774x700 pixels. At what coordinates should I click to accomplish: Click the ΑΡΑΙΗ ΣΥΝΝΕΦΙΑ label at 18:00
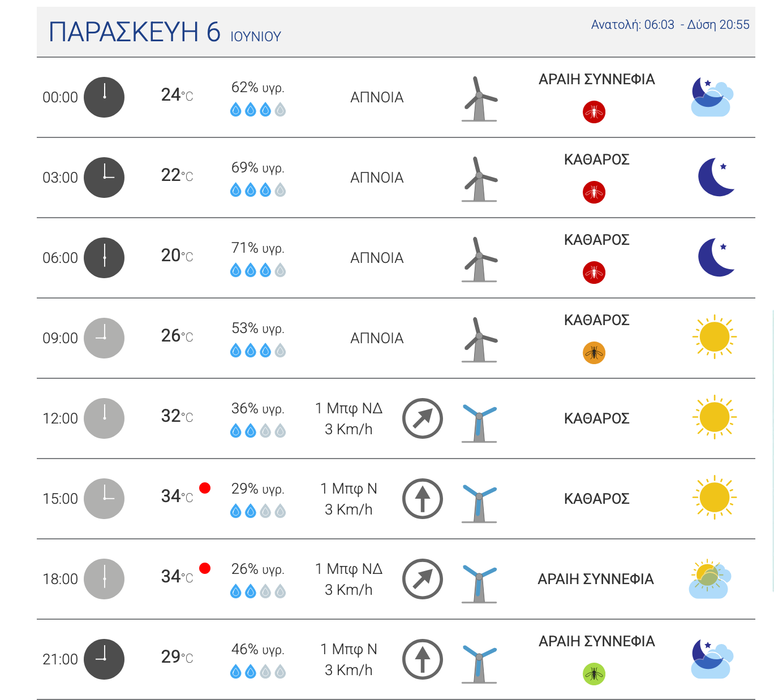(x=596, y=579)
